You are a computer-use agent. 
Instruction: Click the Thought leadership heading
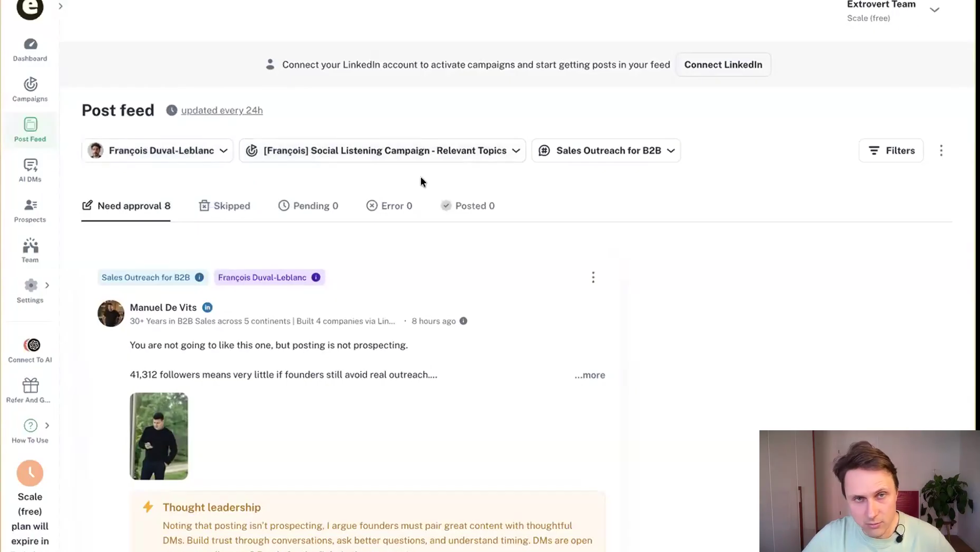pos(212,507)
